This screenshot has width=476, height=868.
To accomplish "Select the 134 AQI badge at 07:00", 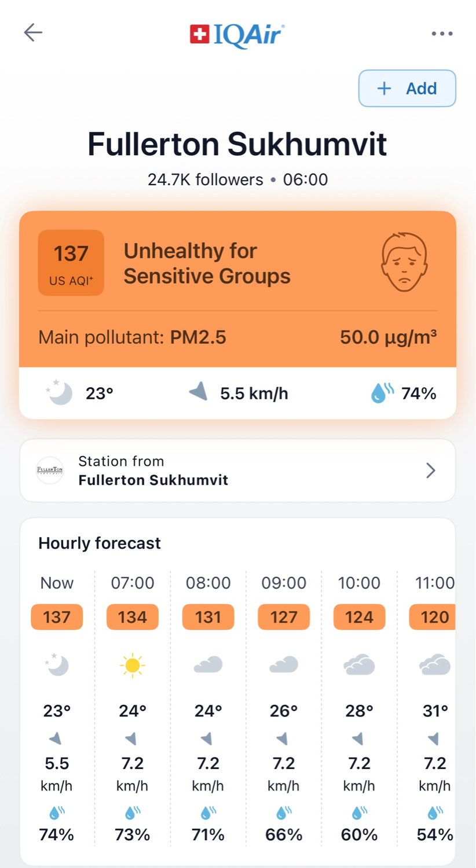I will click(x=133, y=617).
